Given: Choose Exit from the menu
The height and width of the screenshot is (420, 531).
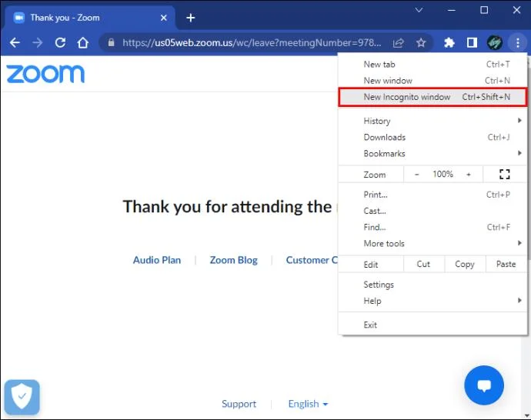Looking at the screenshot, I should click(x=432, y=325).
